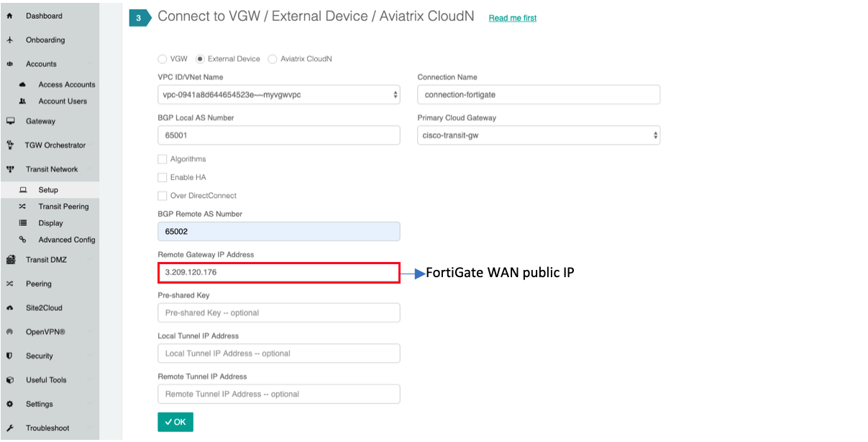The width and height of the screenshot is (868, 442).
Task: Open the VPC ID/VNet Name dropdown
Action: (278, 94)
